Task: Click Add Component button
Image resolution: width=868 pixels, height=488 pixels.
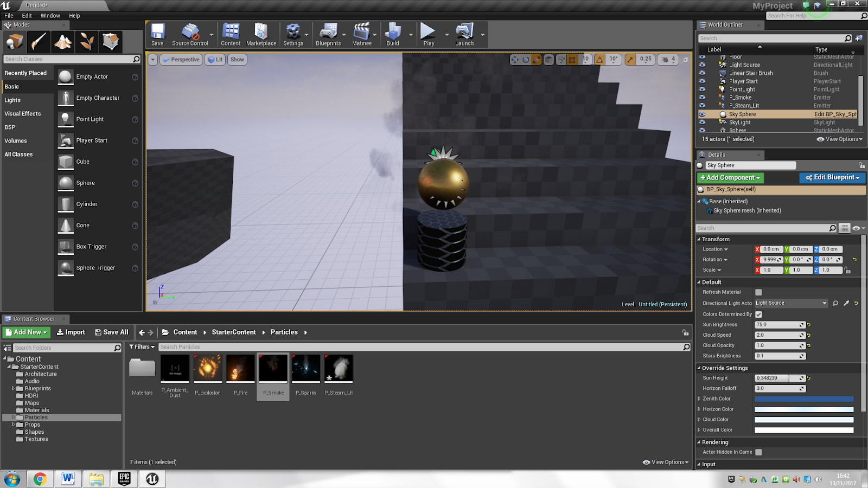Action: pos(730,178)
